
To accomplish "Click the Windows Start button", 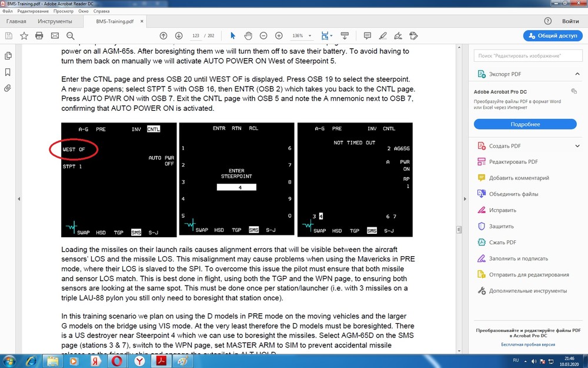I will coord(9,361).
